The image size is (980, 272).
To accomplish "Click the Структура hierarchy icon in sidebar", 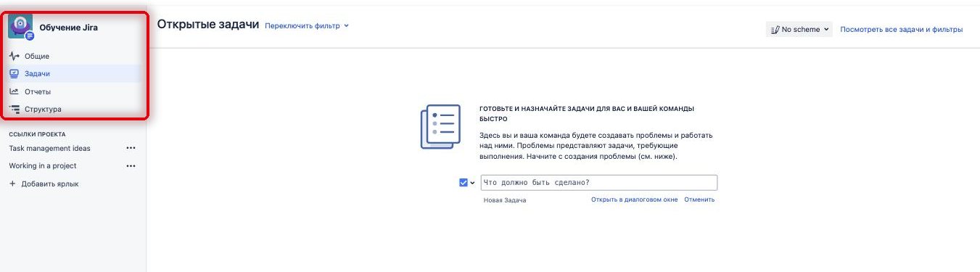I will pyautogui.click(x=15, y=109).
